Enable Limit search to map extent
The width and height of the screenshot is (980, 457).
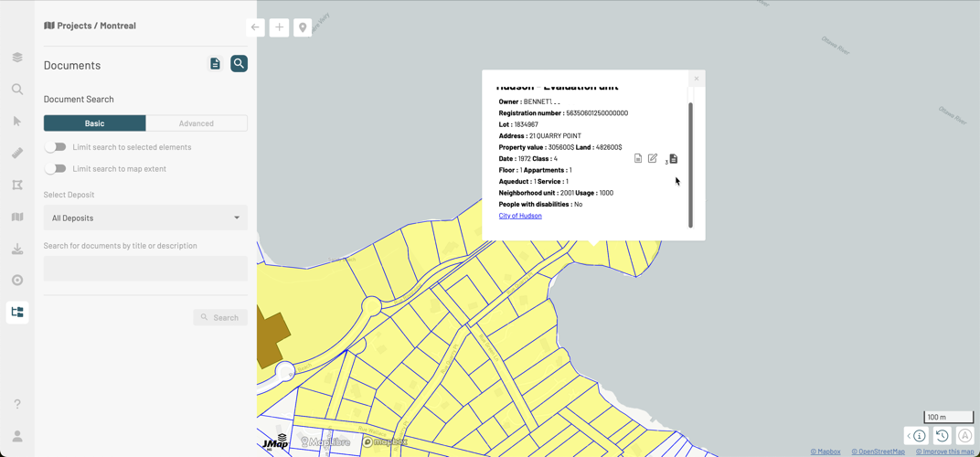[x=56, y=169]
